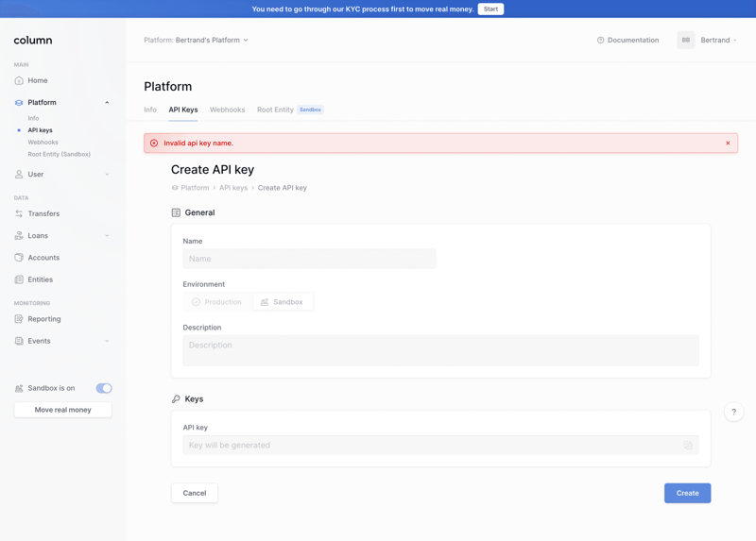756x541 pixels.
Task: Open Root Entity (Sandbox) in sidebar
Action: [x=59, y=154]
